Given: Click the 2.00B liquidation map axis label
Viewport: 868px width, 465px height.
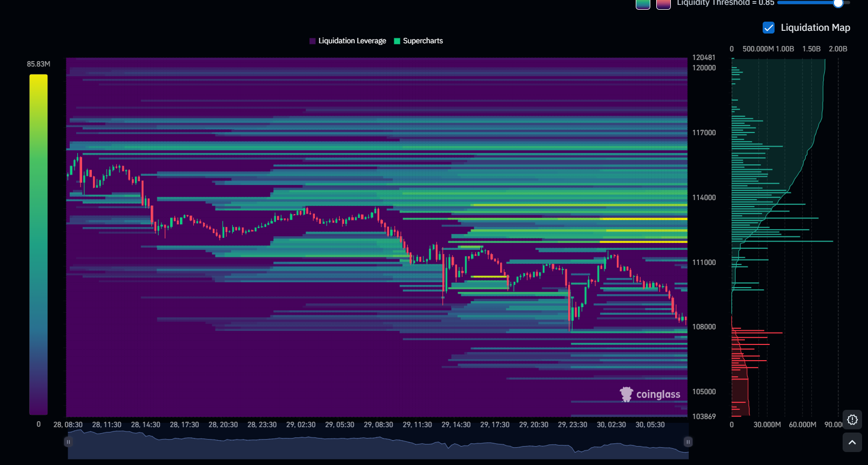Looking at the screenshot, I should point(838,49).
